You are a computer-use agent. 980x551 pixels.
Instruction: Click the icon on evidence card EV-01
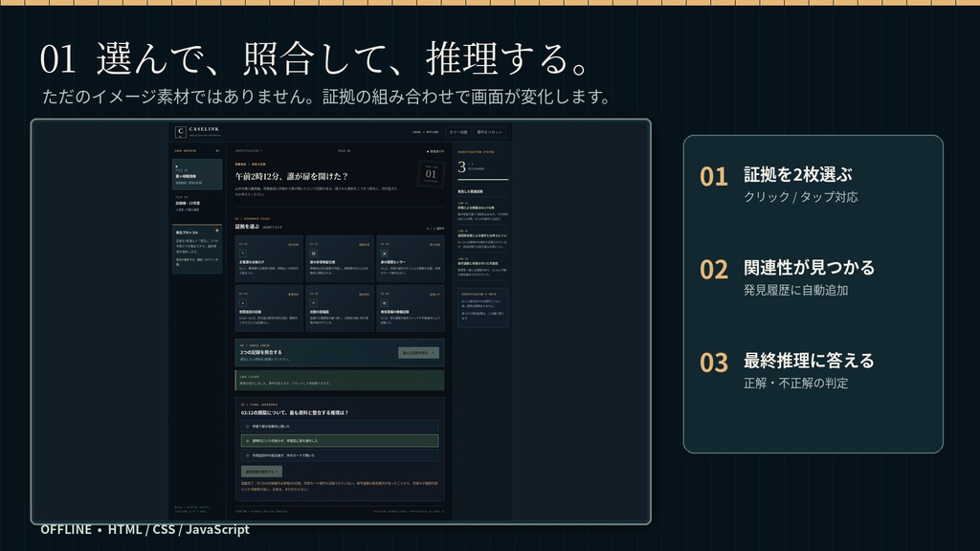click(x=242, y=253)
